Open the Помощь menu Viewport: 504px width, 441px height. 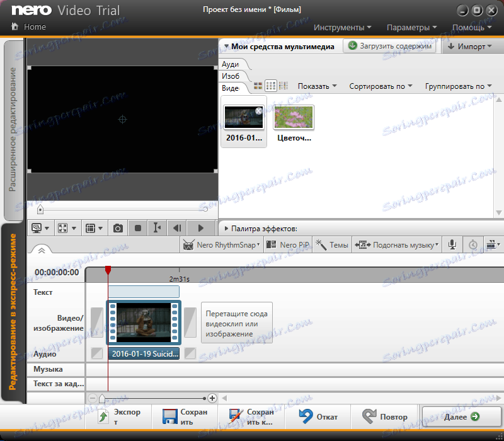click(x=471, y=28)
